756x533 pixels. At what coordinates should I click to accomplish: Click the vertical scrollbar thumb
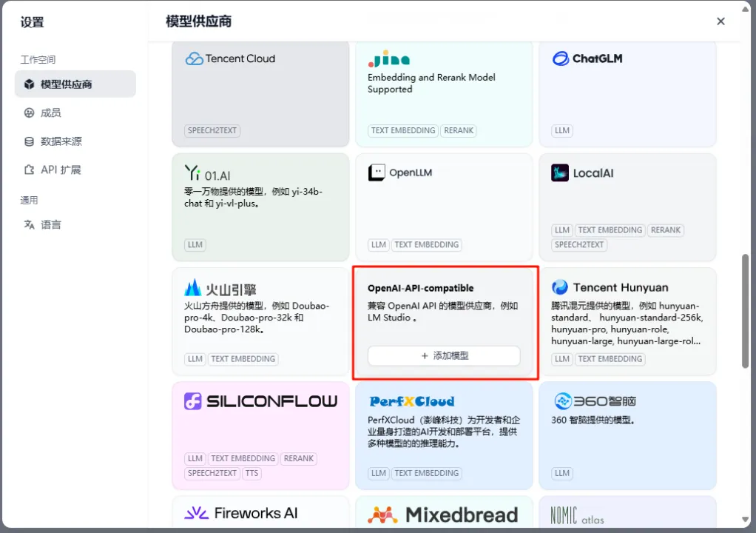pos(746,311)
